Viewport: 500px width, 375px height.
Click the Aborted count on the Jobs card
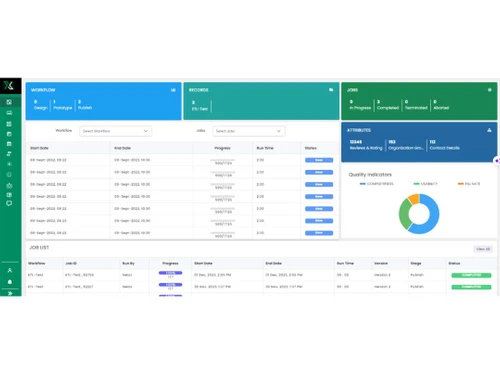pos(441,105)
